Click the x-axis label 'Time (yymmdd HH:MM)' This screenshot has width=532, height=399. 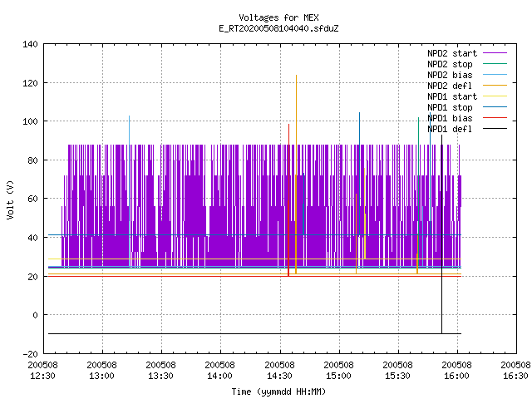pyautogui.click(x=278, y=392)
